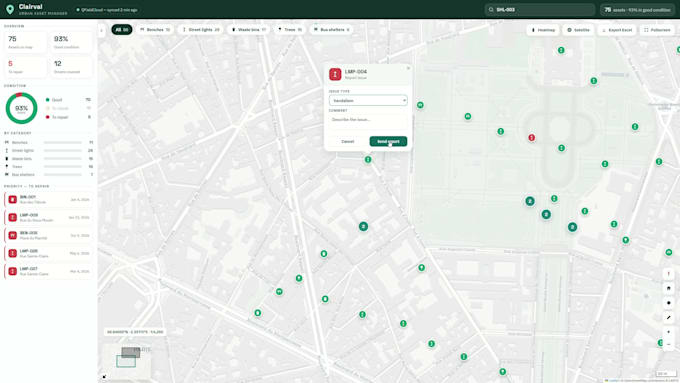The width and height of the screenshot is (680, 383).
Task: Reset map north with the compass arrow
Action: (x=668, y=274)
